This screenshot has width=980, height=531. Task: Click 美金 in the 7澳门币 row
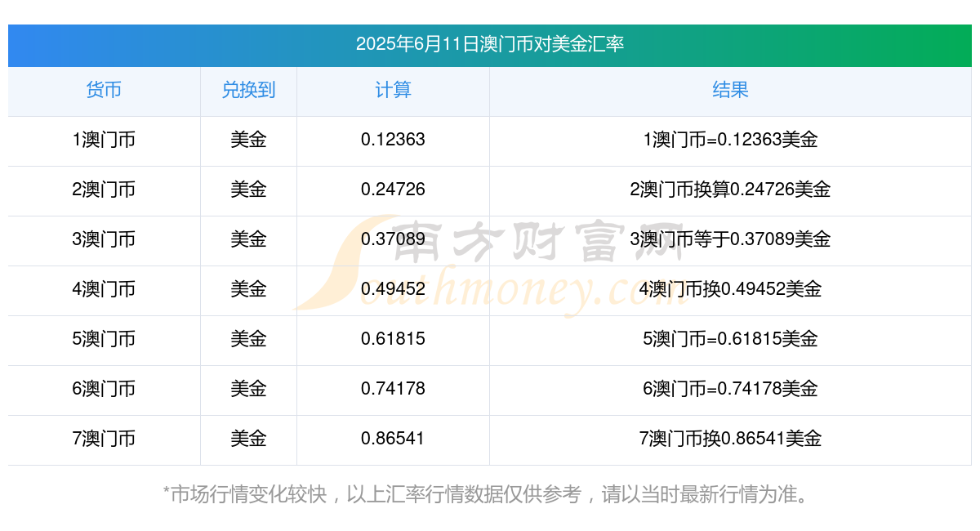pyautogui.click(x=248, y=439)
